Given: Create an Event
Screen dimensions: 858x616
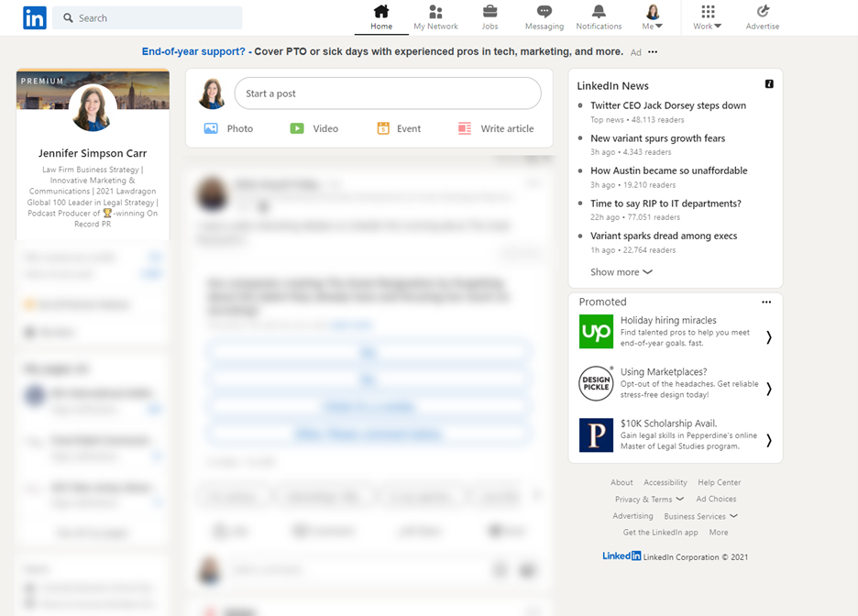Looking at the screenshot, I should pos(399,128).
